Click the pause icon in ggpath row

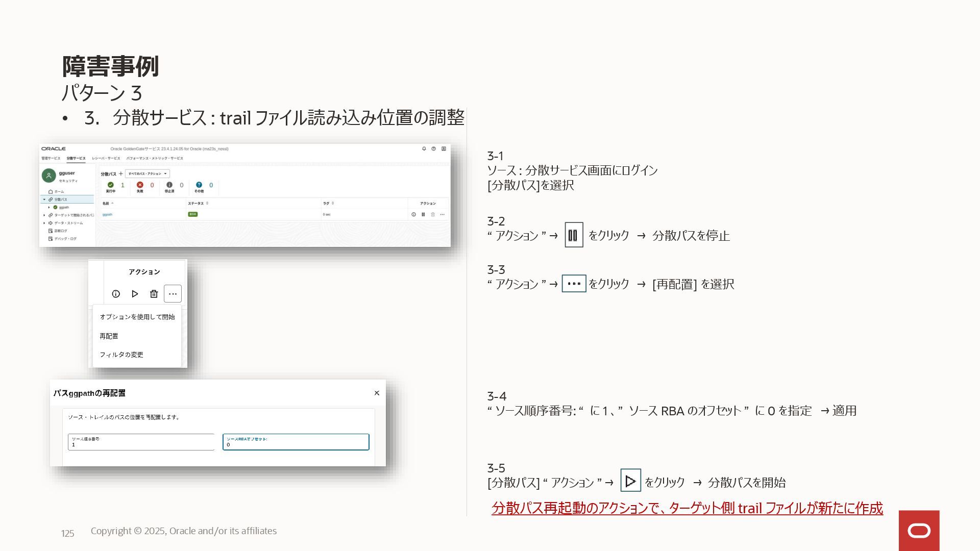(x=423, y=214)
